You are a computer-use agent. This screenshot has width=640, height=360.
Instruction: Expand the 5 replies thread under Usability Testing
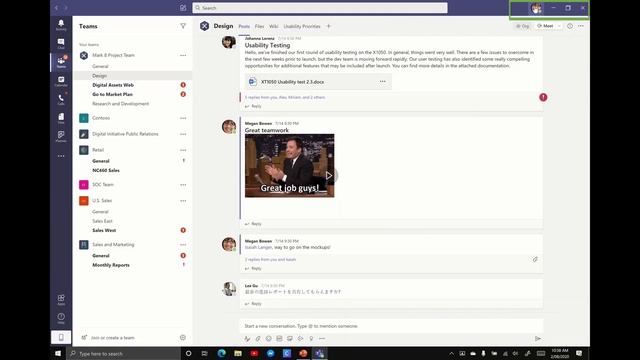[x=285, y=98]
